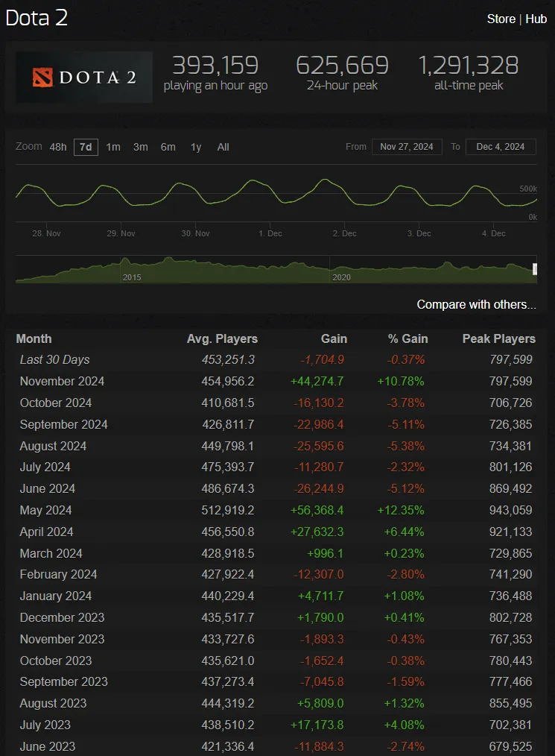Viewport: 555px width, 756px height.
Task: Click the Dota 2 logo thumbnail
Action: [84, 77]
